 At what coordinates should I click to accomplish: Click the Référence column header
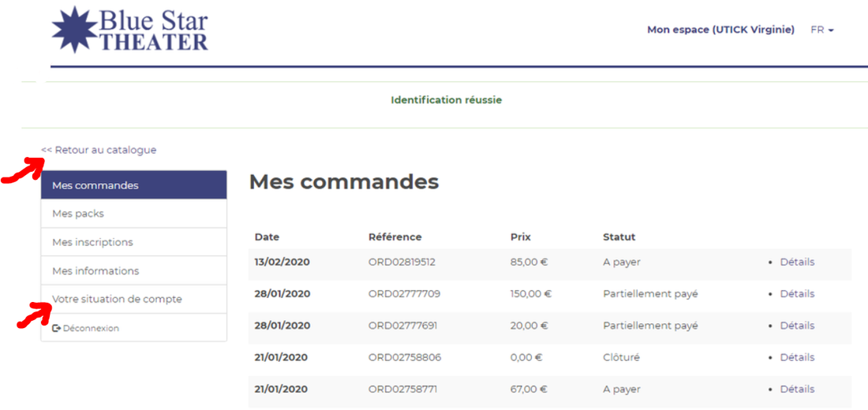pyautogui.click(x=395, y=237)
